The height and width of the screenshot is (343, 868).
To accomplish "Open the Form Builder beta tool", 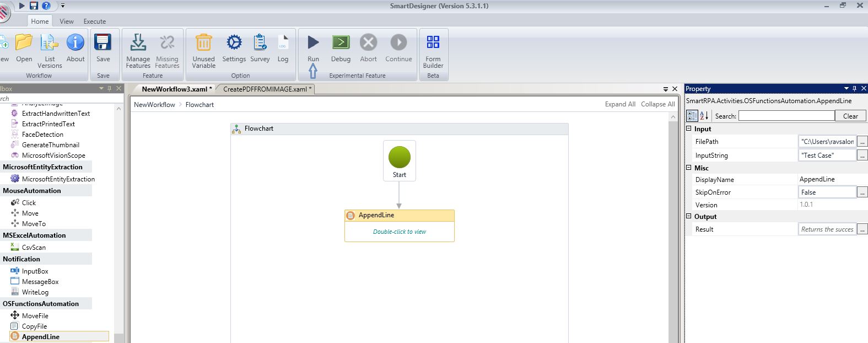I will 433,43.
